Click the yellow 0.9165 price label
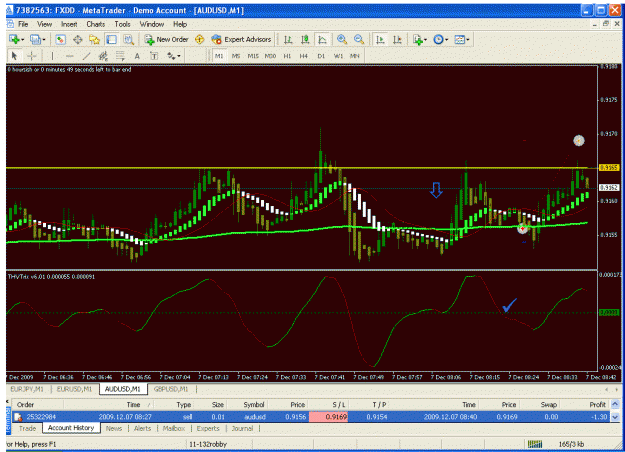Image resolution: width=625 pixels, height=452 pixels. (x=609, y=167)
